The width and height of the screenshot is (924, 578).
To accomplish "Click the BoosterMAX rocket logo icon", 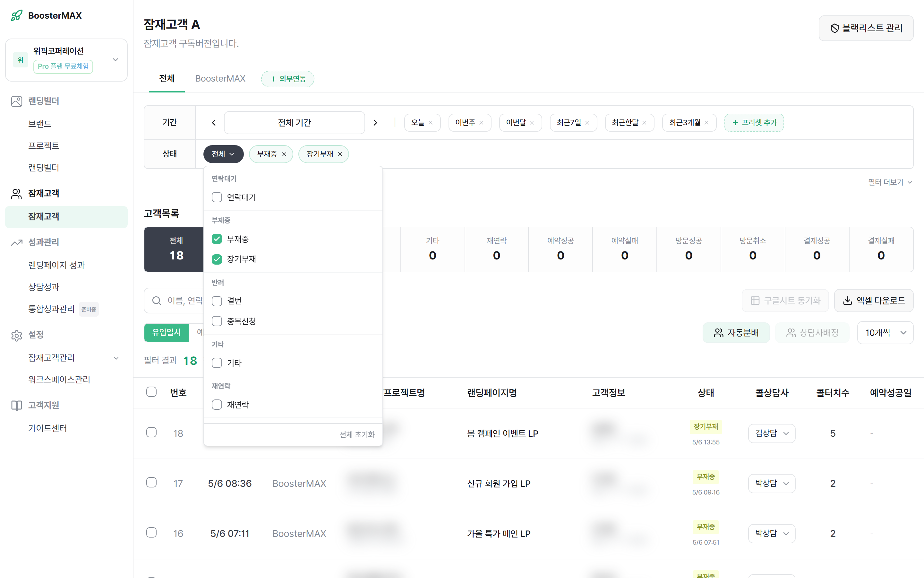I will coord(16,16).
